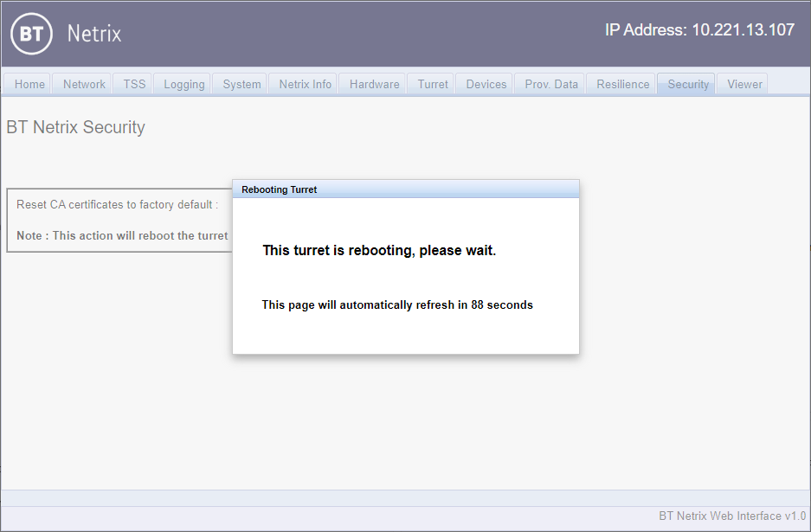
Task: Open the Network tab
Action: [x=83, y=84]
